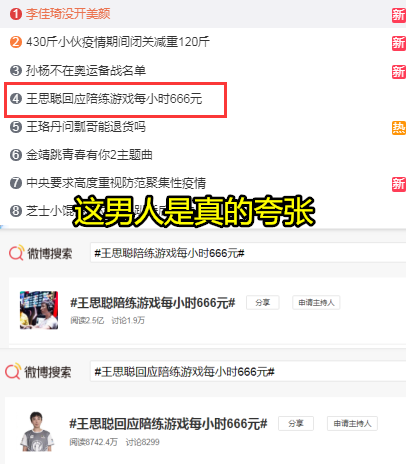Click the upper 微博搜索 magnifier logo

[16, 253]
